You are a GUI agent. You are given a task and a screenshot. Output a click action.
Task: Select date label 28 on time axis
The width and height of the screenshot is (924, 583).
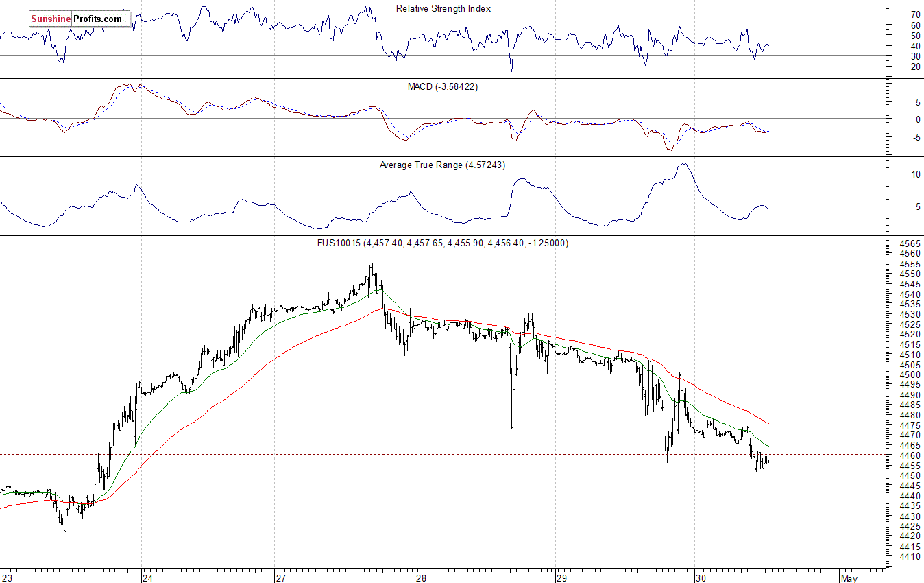coord(422,578)
